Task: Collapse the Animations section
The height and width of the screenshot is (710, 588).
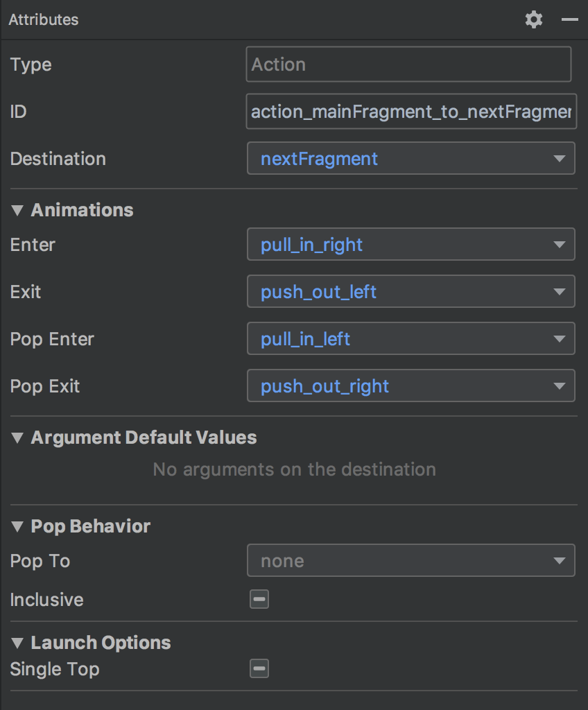Action: tap(17, 210)
